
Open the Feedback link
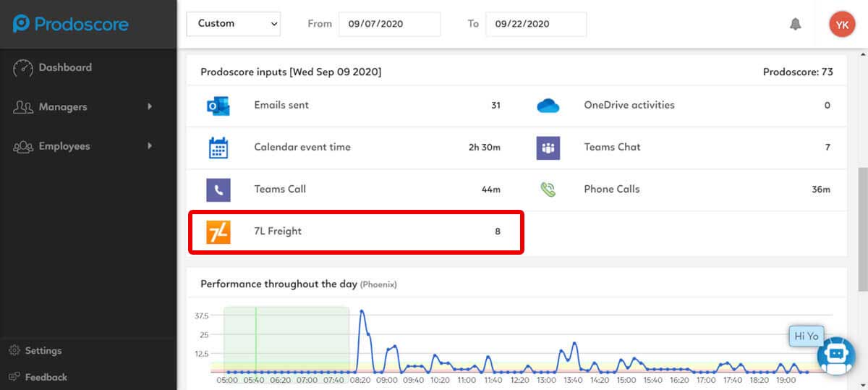tap(46, 377)
